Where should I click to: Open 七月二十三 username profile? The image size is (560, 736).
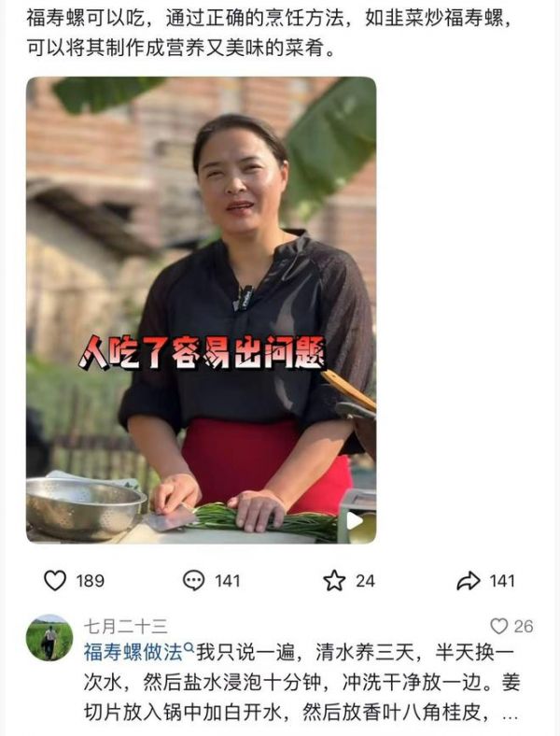(x=126, y=626)
